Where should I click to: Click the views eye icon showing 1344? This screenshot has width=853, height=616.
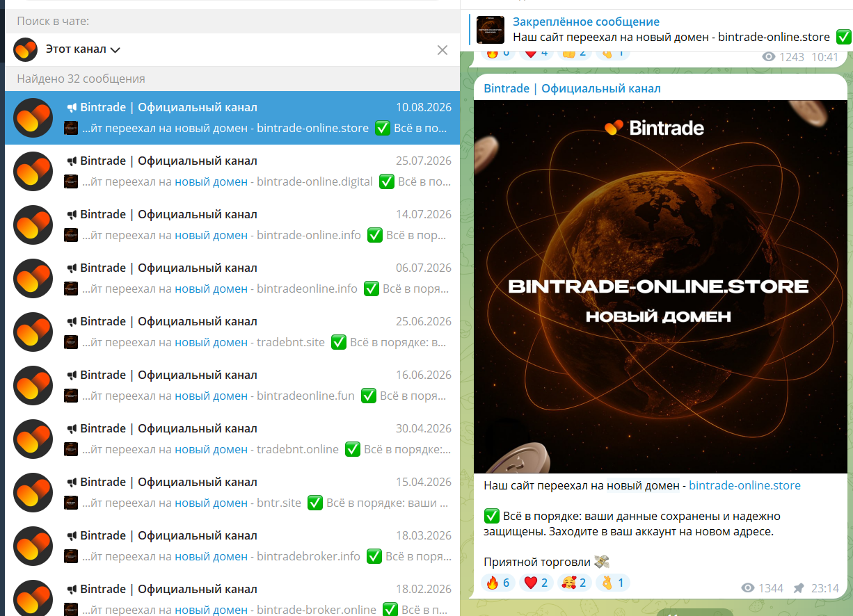748,588
